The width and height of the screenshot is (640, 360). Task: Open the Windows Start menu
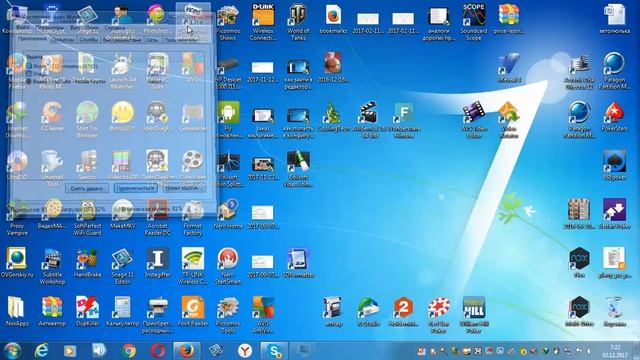12,351
